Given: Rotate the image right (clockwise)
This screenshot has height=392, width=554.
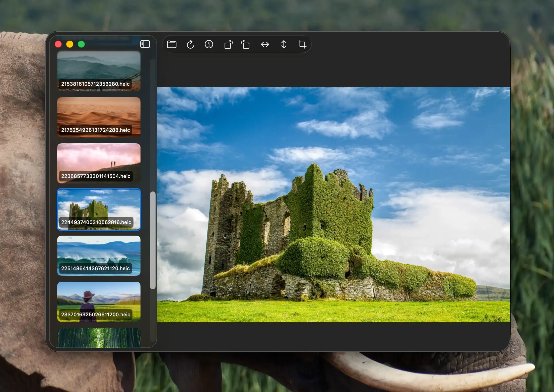Looking at the screenshot, I should coord(245,44).
